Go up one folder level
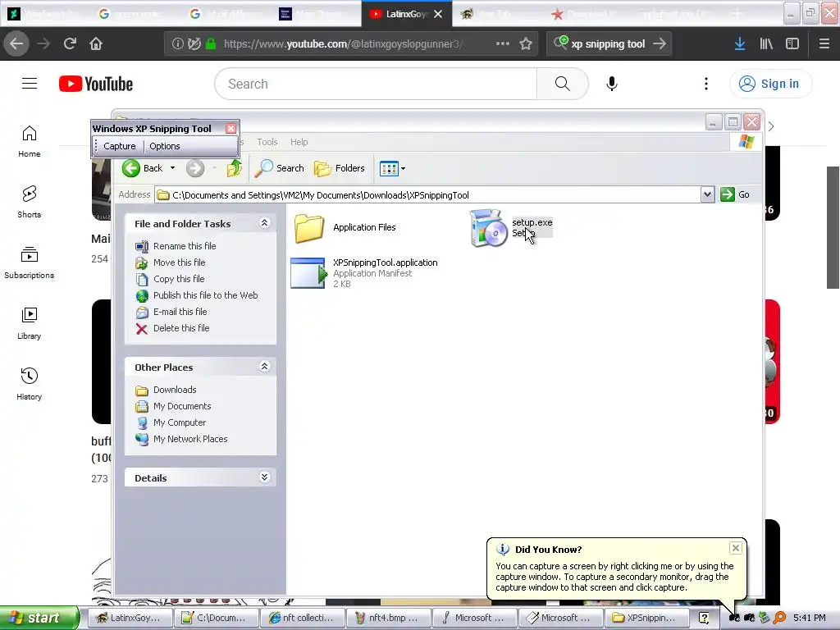The image size is (840, 630). 234,168
